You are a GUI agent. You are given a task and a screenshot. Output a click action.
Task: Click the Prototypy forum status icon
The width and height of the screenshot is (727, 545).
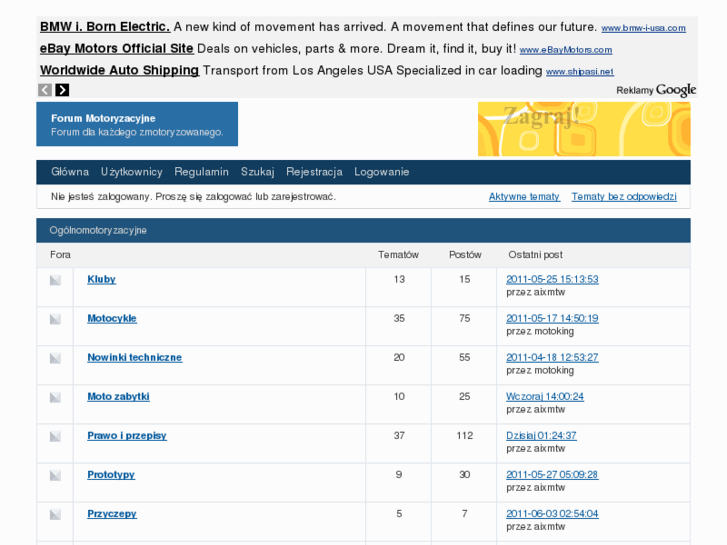[55, 475]
